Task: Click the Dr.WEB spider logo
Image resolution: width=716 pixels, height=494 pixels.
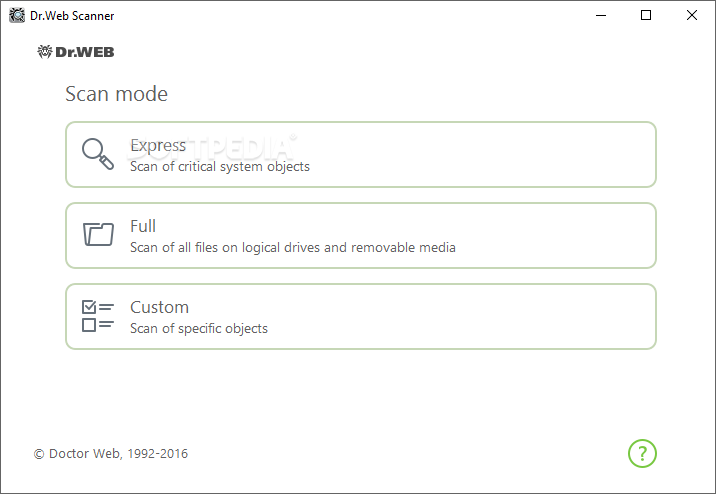Action: tap(76, 52)
